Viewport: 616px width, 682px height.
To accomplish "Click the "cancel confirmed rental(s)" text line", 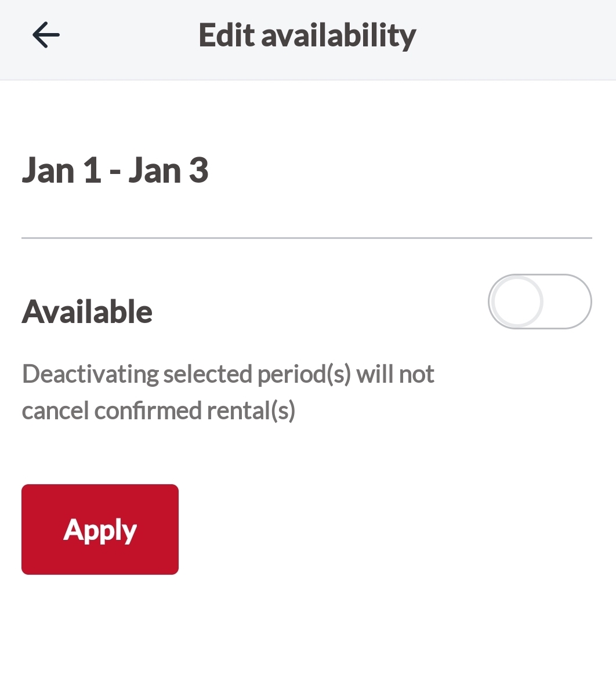I will (158, 411).
